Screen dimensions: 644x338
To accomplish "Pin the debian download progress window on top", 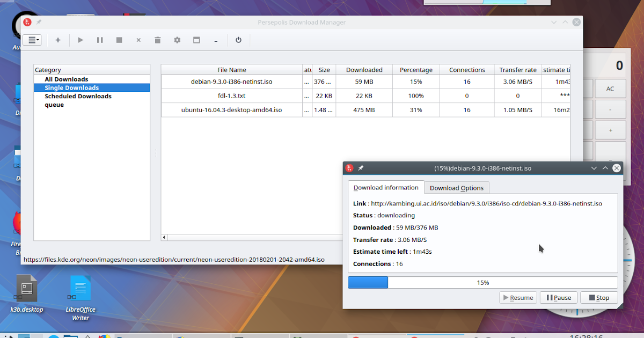I will coord(361,168).
